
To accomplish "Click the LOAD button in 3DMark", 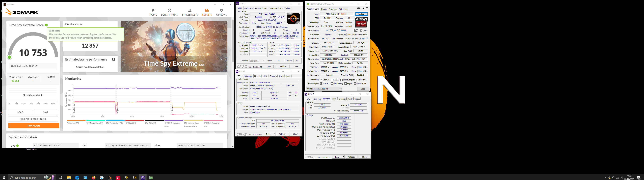I will 20,112.
